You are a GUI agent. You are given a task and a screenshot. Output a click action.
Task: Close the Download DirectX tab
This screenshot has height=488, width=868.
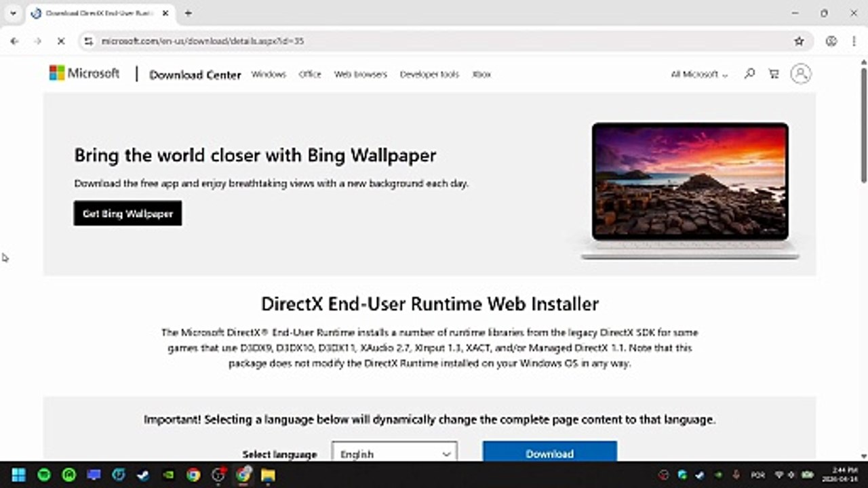click(x=165, y=13)
